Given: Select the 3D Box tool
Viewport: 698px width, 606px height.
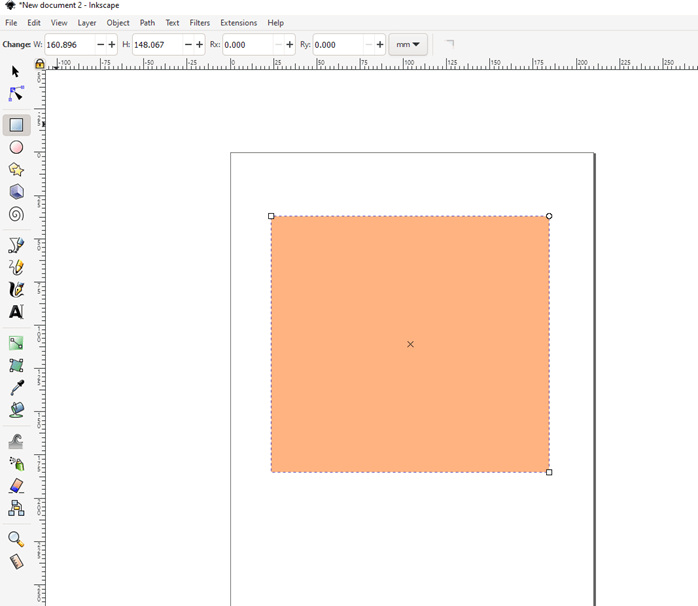Looking at the screenshot, I should (x=16, y=192).
